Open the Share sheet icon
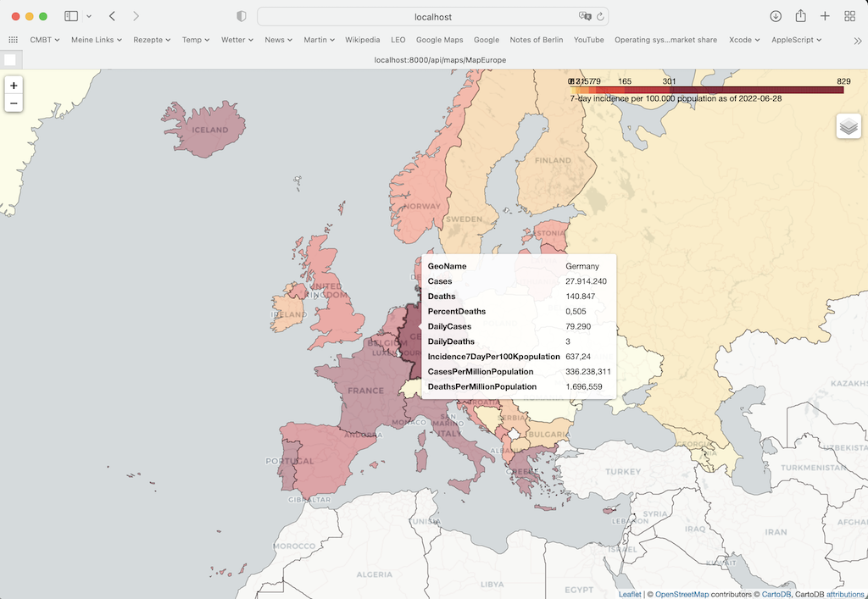Image resolution: width=868 pixels, height=599 pixels. [x=799, y=15]
